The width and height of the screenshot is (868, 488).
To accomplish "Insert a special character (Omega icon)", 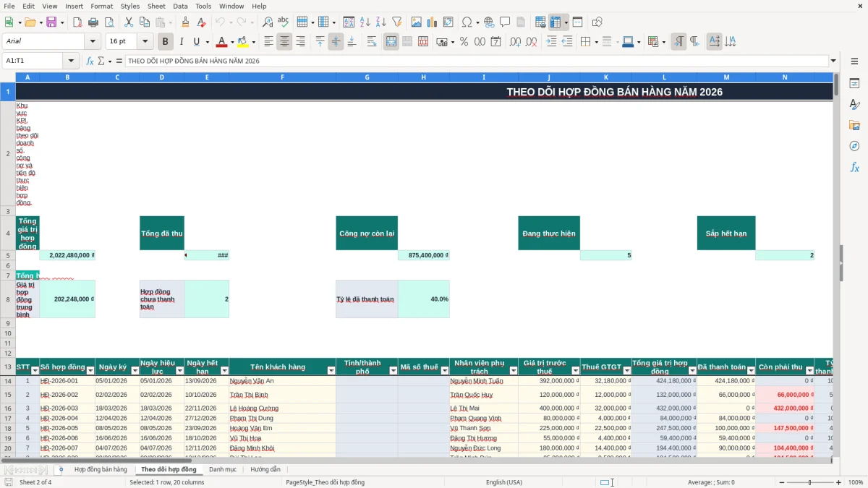I will click(x=467, y=22).
